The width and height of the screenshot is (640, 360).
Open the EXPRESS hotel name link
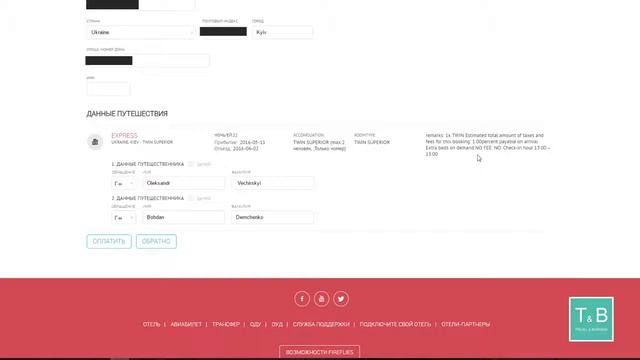124,136
